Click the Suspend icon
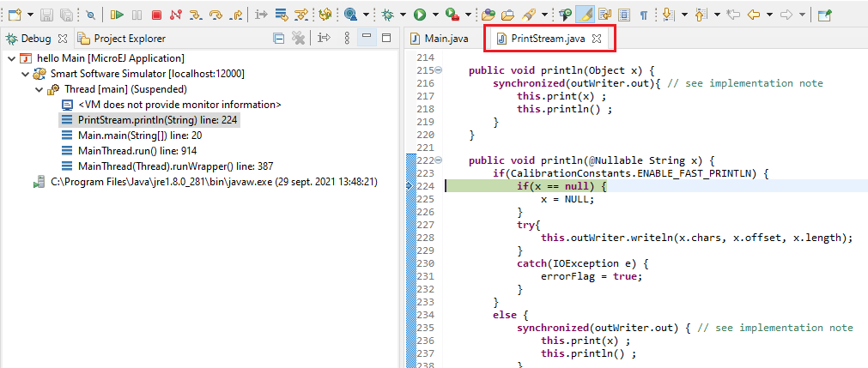The image size is (868, 368). click(137, 15)
